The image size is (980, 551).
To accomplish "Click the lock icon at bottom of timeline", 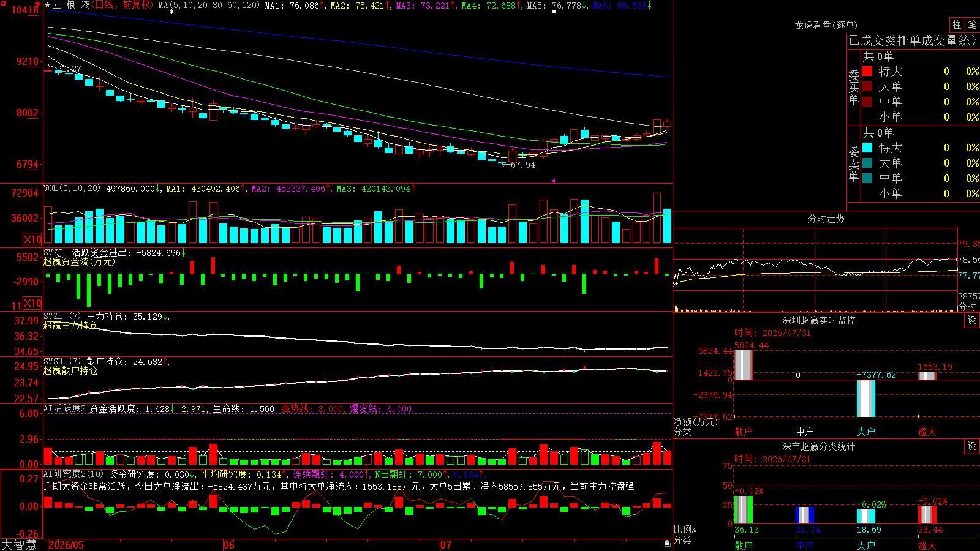I will pyautogui.click(x=668, y=544).
